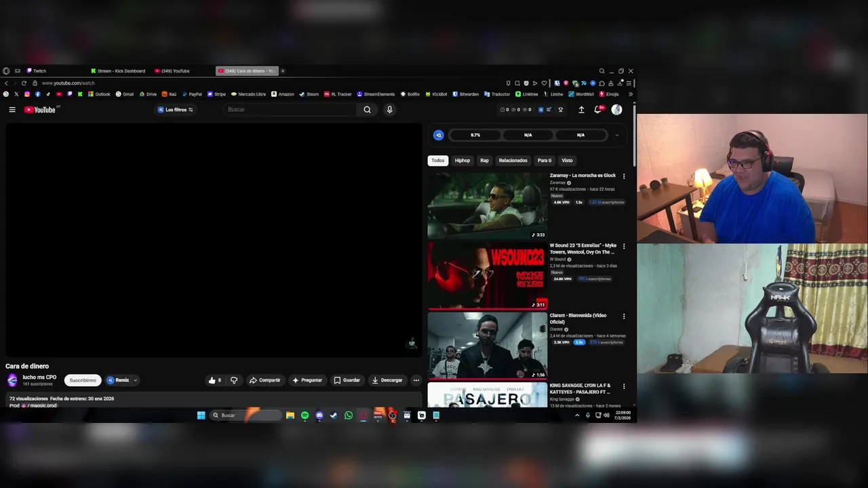This screenshot has height=488, width=868.
Task: Open the PayPal bookmark
Action: [191, 94]
